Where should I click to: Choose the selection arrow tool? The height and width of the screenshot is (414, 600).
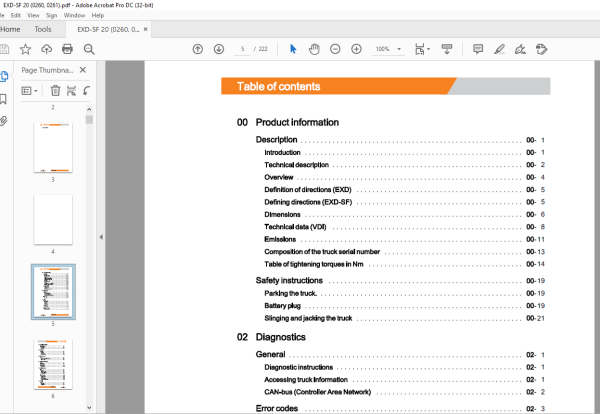tap(293, 49)
